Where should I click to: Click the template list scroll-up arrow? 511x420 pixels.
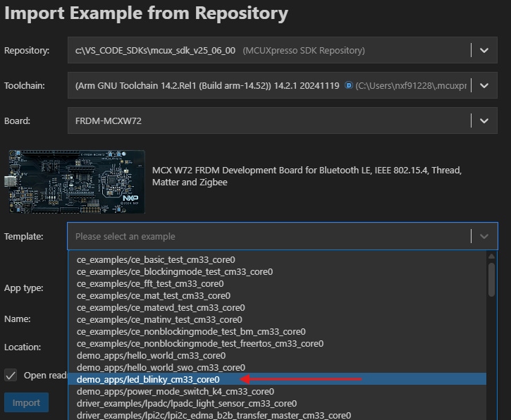pos(491,257)
